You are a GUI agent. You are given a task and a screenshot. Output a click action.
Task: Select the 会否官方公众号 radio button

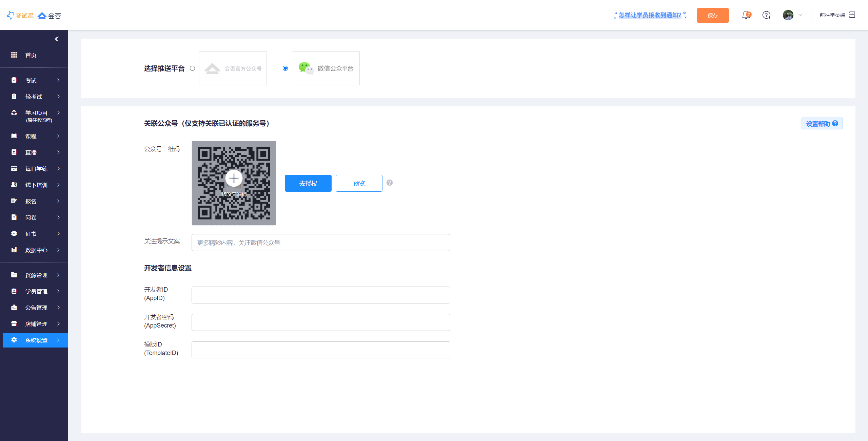(193, 68)
